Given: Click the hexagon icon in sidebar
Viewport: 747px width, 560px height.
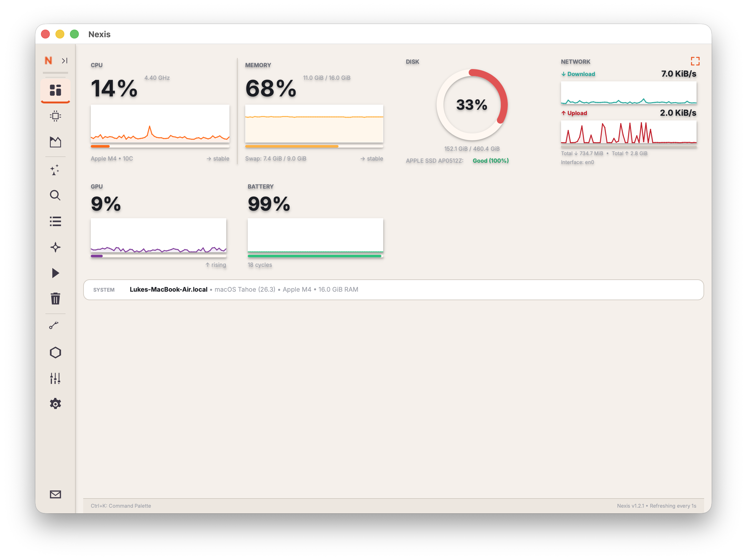Looking at the screenshot, I should tap(55, 353).
